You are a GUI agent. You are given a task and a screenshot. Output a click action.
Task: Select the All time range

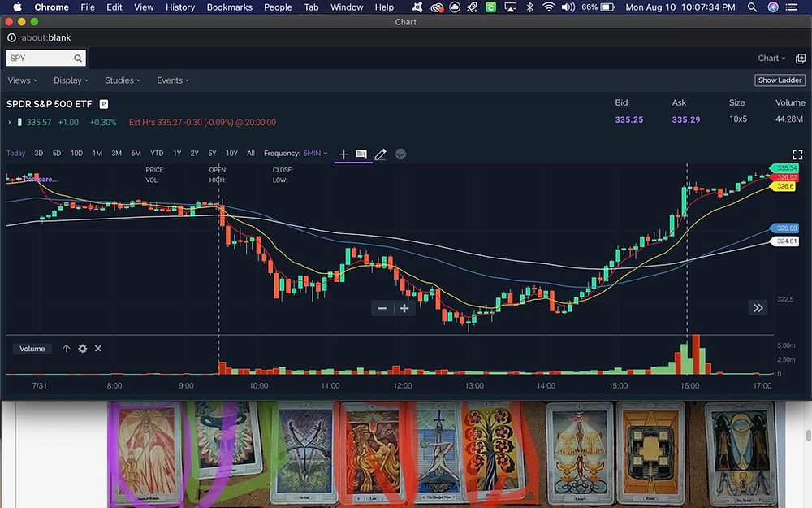tap(251, 154)
